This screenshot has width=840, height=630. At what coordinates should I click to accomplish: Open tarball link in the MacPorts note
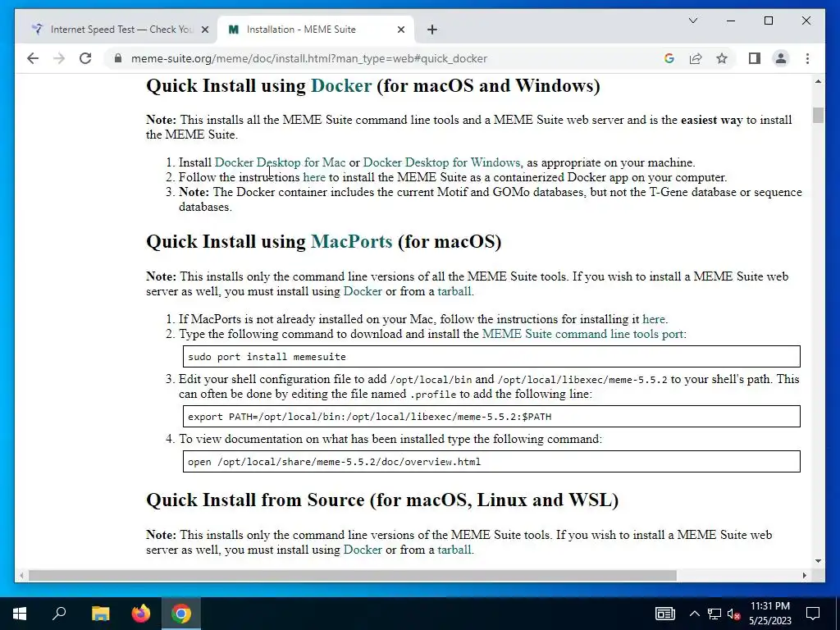pyautogui.click(x=454, y=291)
